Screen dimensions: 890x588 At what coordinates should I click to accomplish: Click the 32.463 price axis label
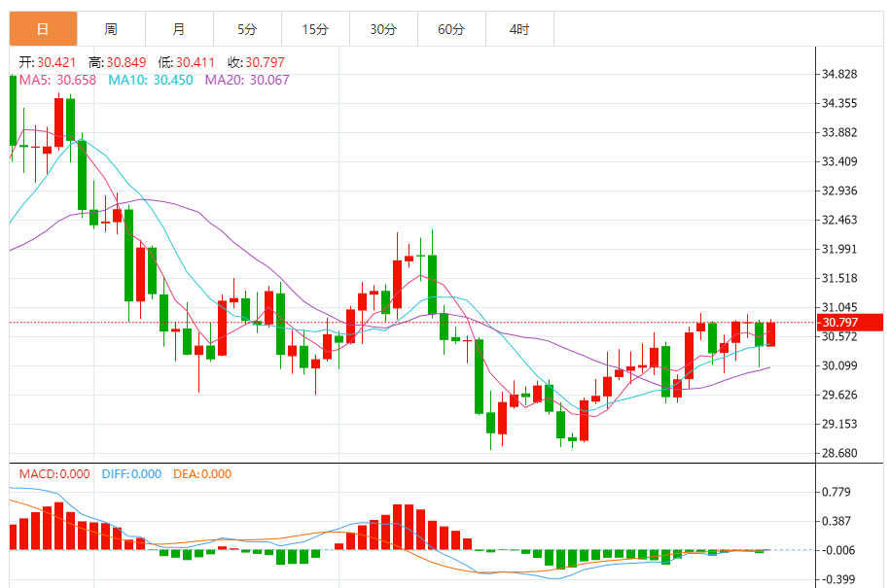[x=839, y=220]
